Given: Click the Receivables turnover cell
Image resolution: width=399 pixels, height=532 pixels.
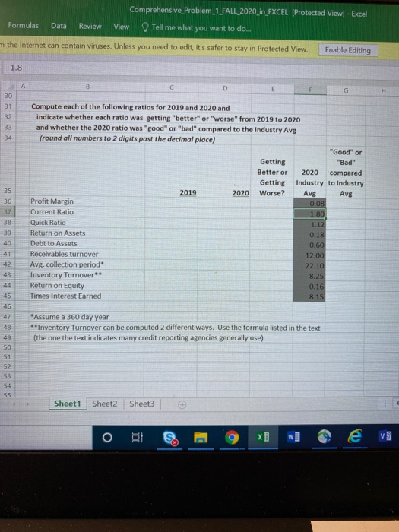Looking at the screenshot, I should pyautogui.click(x=87, y=254).
